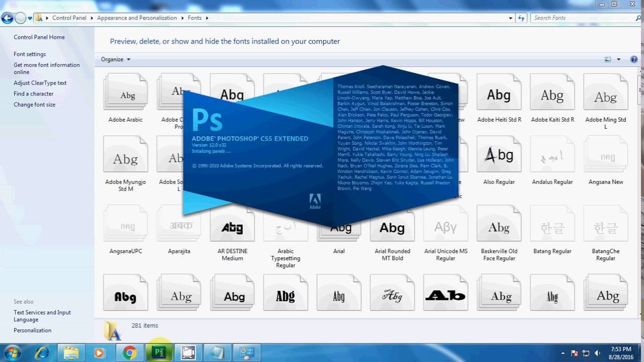Select the Arial font label
The height and width of the screenshot is (362, 644).
coord(339,251)
